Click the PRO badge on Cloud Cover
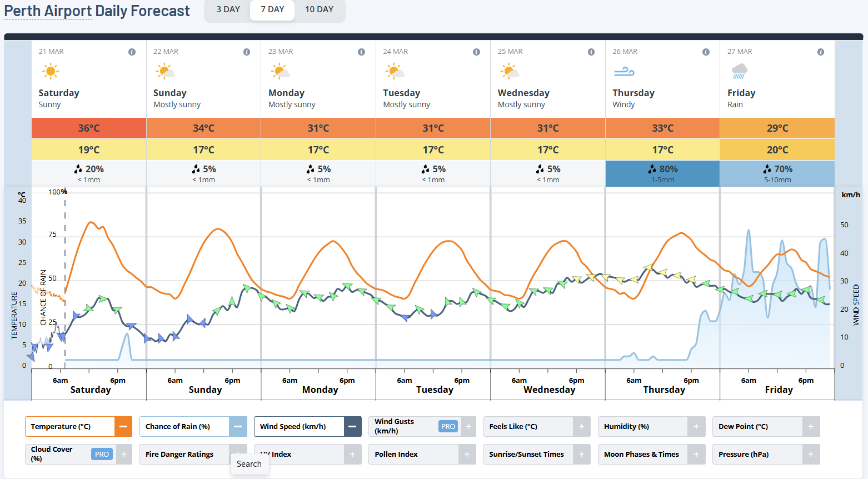This screenshot has width=868, height=479. click(x=102, y=454)
